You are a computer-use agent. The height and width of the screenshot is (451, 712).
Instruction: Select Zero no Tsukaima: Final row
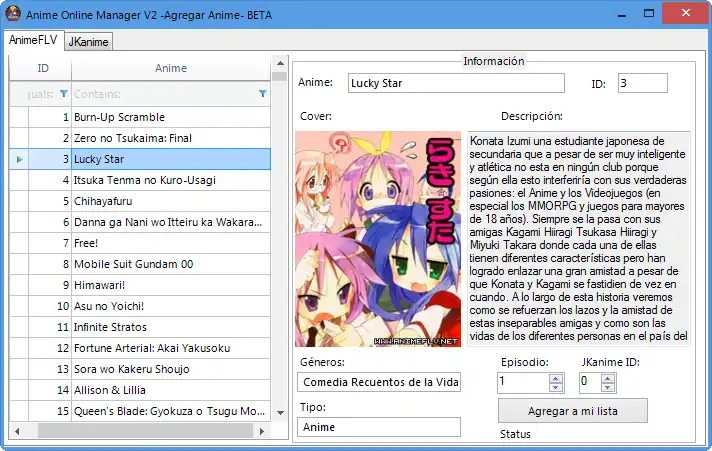[x=140, y=138]
